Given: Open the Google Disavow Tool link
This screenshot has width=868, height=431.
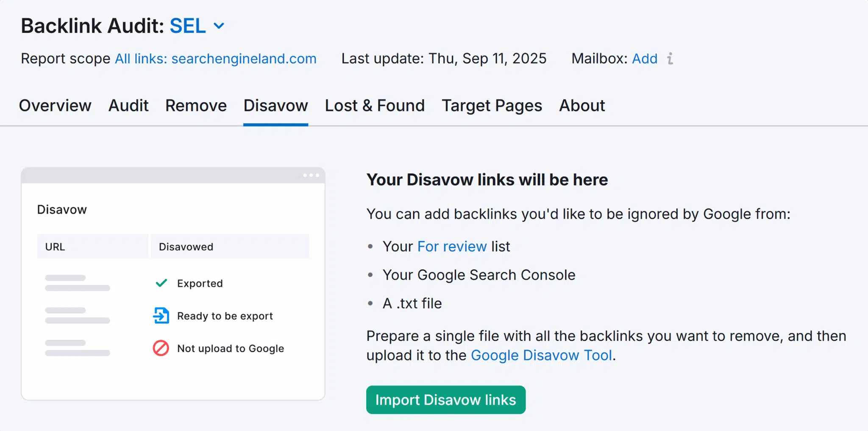Looking at the screenshot, I should coord(542,355).
